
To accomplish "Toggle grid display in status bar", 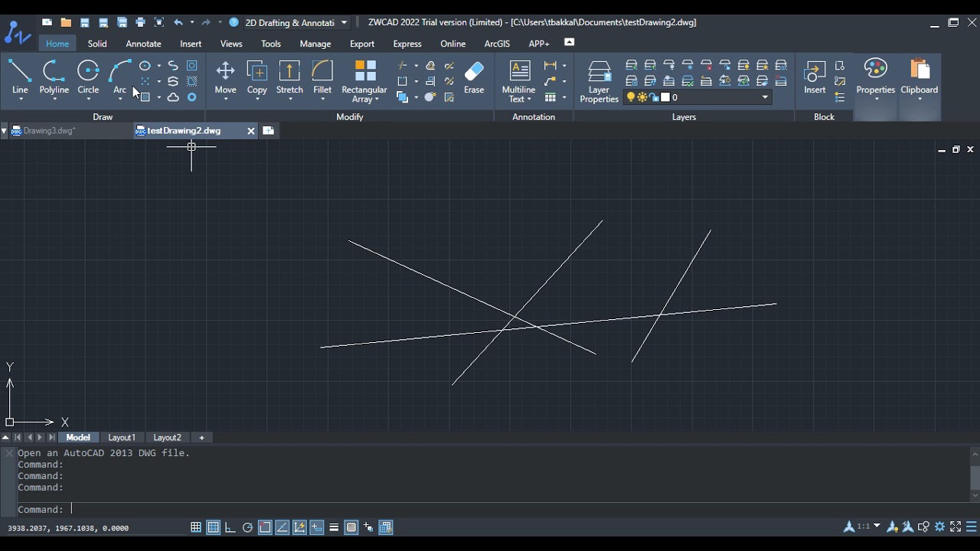I will pyautogui.click(x=213, y=527).
